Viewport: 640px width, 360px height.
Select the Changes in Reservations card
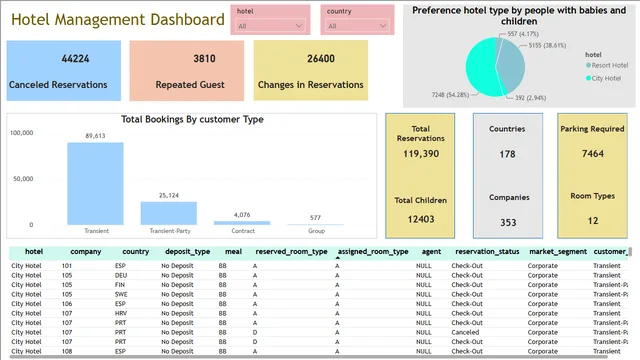(x=311, y=70)
